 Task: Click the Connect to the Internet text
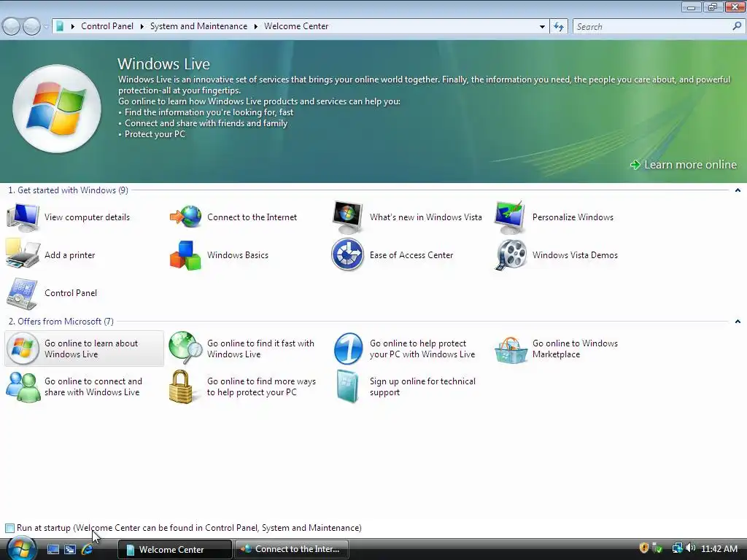(x=252, y=217)
